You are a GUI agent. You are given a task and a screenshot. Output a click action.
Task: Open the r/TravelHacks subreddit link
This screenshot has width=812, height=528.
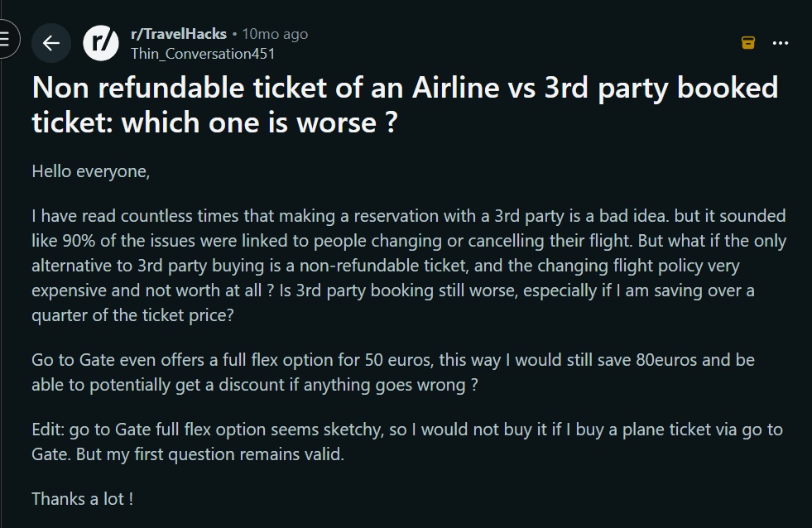(x=180, y=34)
